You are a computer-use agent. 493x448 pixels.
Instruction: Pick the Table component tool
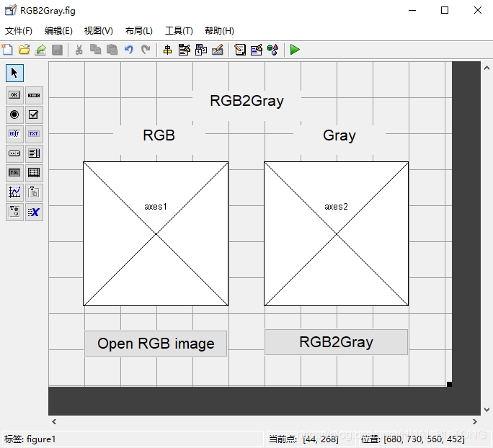click(34, 173)
